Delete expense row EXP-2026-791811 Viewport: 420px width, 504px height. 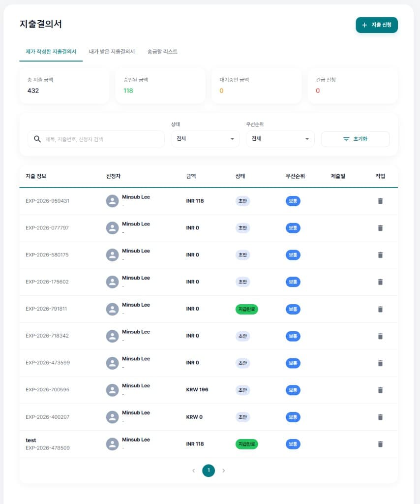380,309
